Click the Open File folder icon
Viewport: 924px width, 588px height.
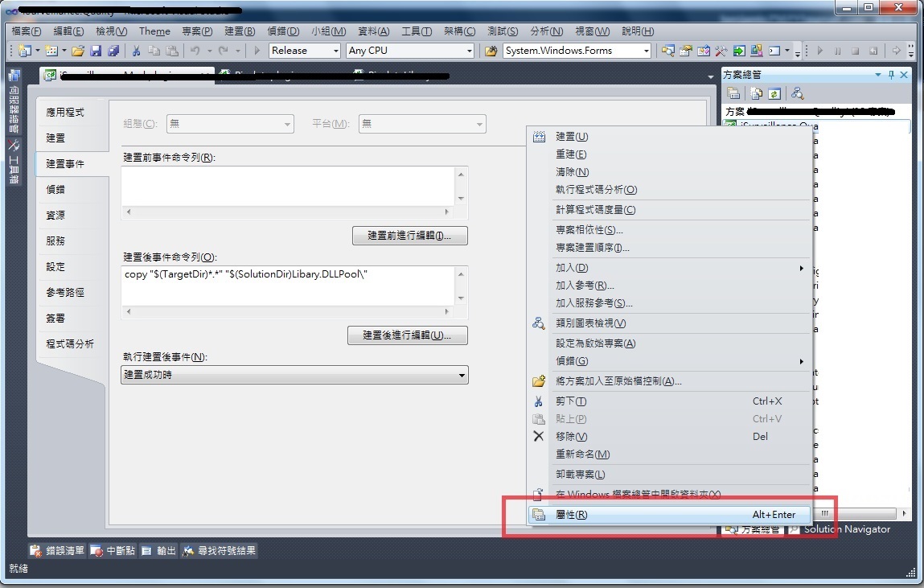tap(78, 51)
